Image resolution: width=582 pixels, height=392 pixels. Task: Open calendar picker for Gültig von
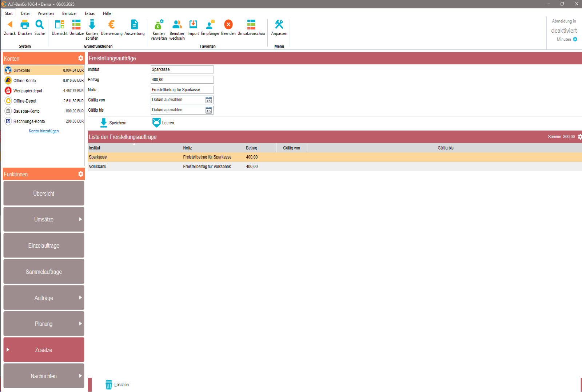(209, 100)
